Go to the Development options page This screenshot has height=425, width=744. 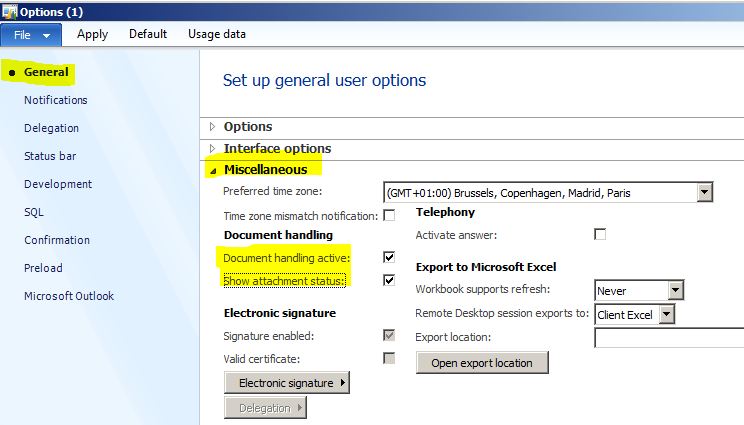point(58,184)
